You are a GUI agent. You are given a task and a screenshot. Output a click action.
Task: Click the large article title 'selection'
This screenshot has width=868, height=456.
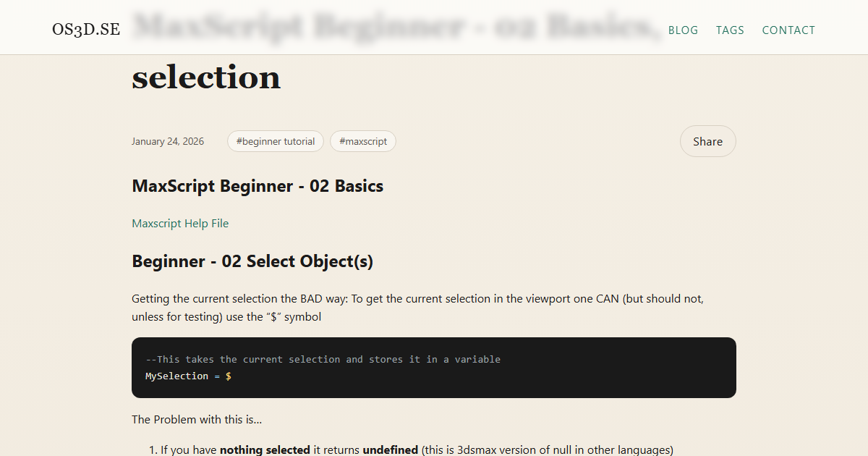(206, 77)
